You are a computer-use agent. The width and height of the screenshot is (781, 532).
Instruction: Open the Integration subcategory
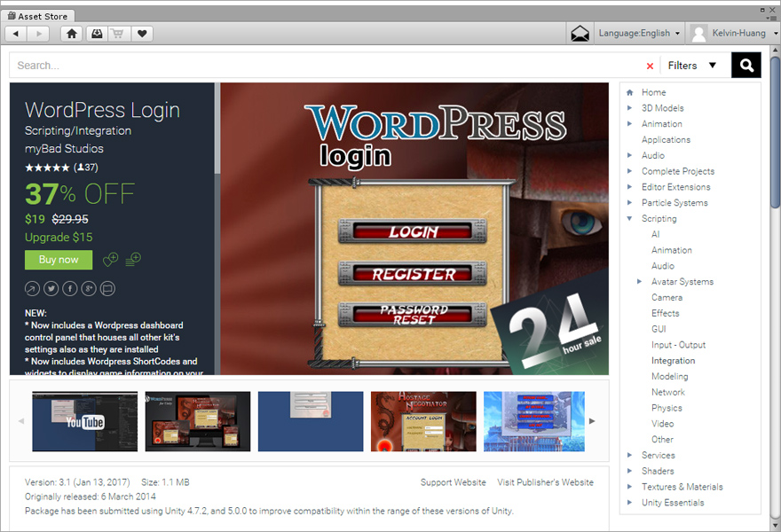pos(673,361)
